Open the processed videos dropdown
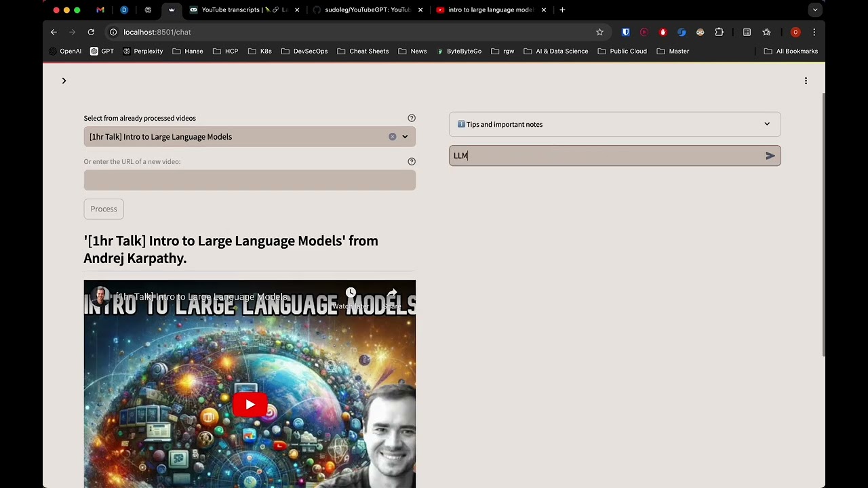The height and width of the screenshot is (488, 868). pyautogui.click(x=405, y=137)
